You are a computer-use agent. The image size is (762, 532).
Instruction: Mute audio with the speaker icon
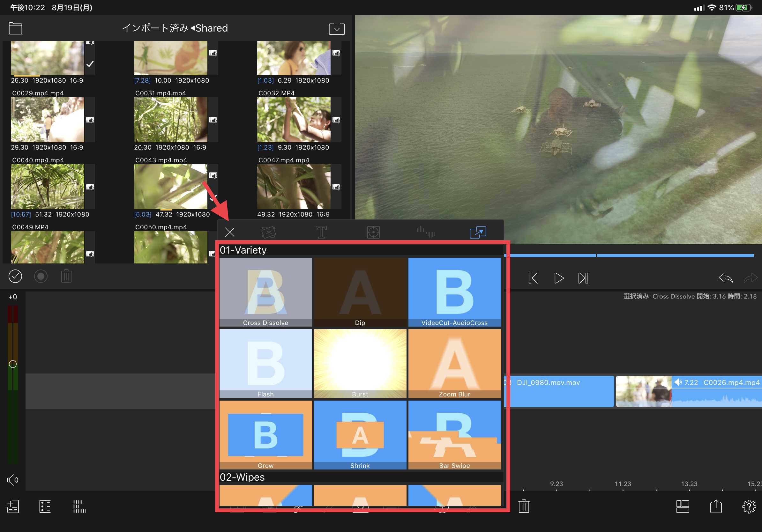(x=13, y=480)
